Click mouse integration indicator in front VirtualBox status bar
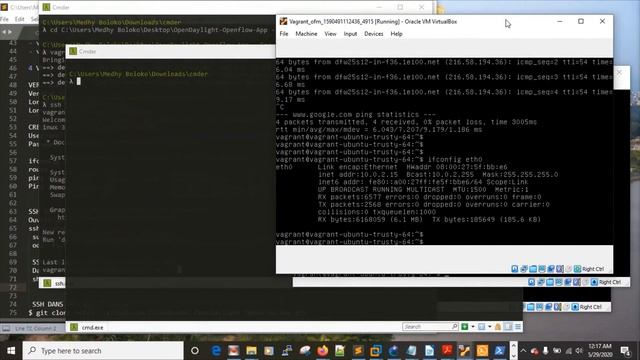 568,269
